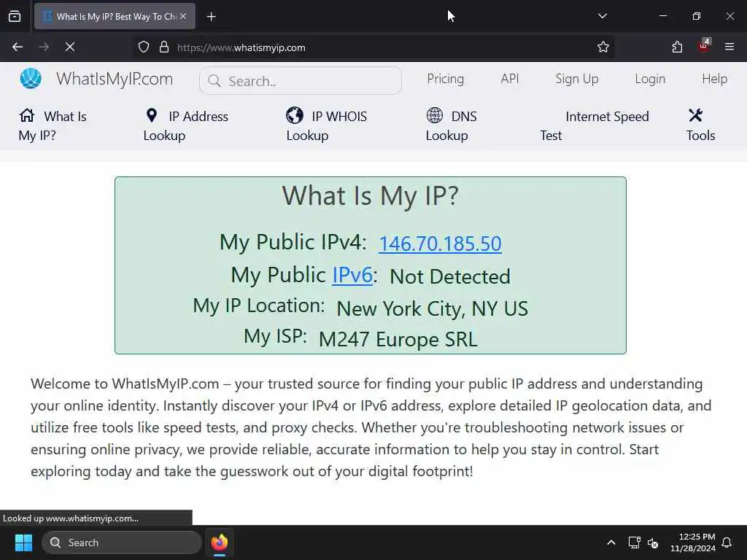The height and width of the screenshot is (560, 747).
Task: Click the Windows Start button
Action: (x=23, y=542)
